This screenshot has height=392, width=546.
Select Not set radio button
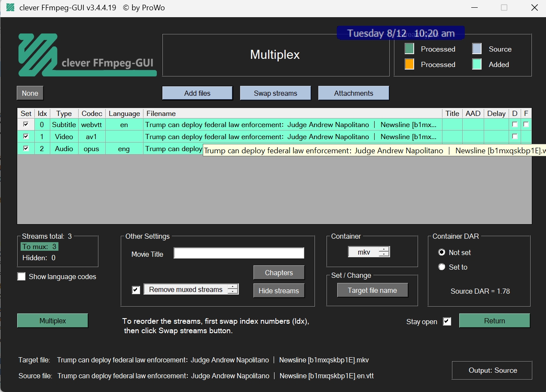click(442, 252)
